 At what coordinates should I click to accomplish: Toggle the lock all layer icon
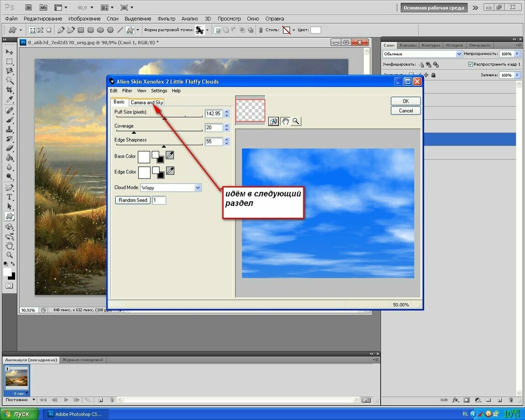(x=433, y=75)
